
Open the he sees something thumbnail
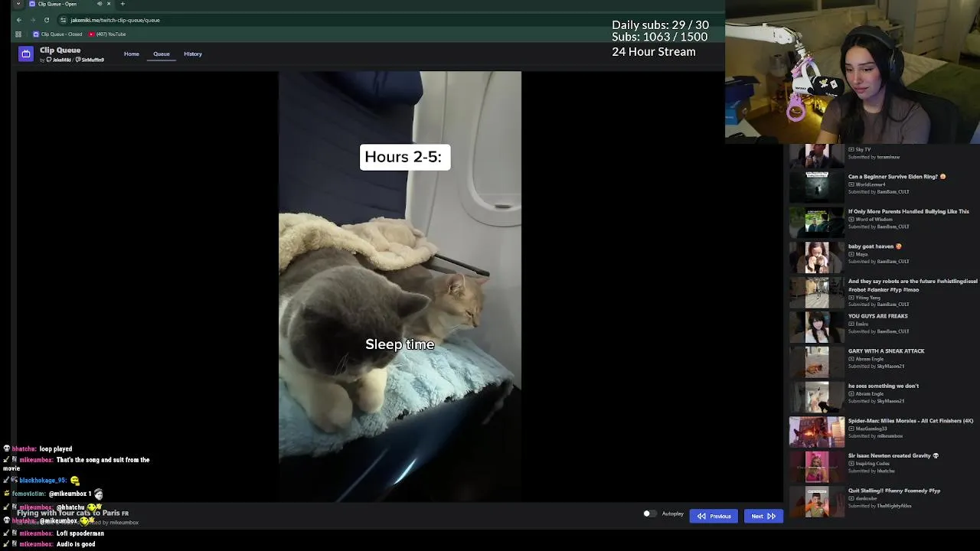pos(817,396)
